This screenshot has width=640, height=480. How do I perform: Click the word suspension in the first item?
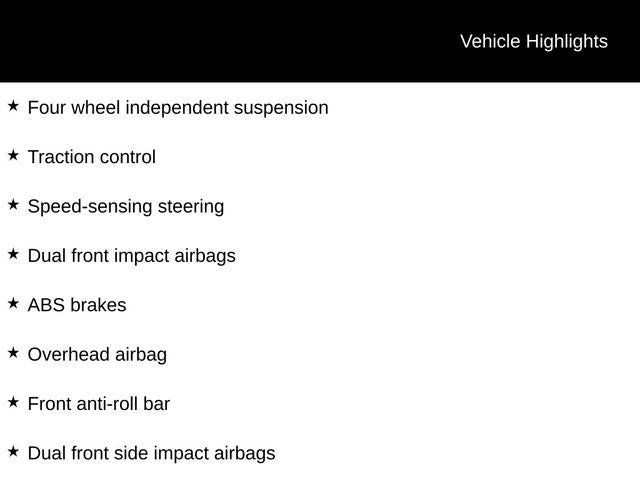pyautogui.click(x=281, y=109)
